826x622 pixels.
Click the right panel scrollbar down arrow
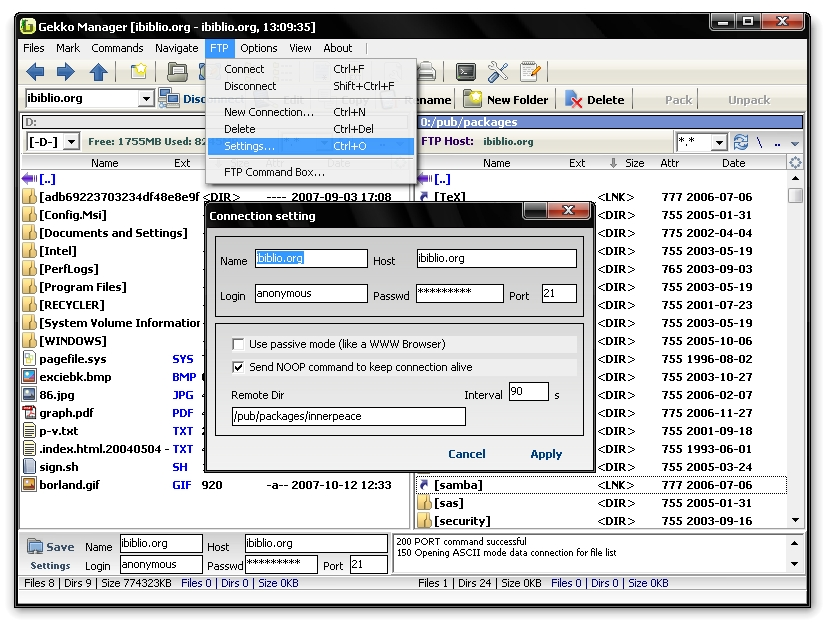(795, 520)
